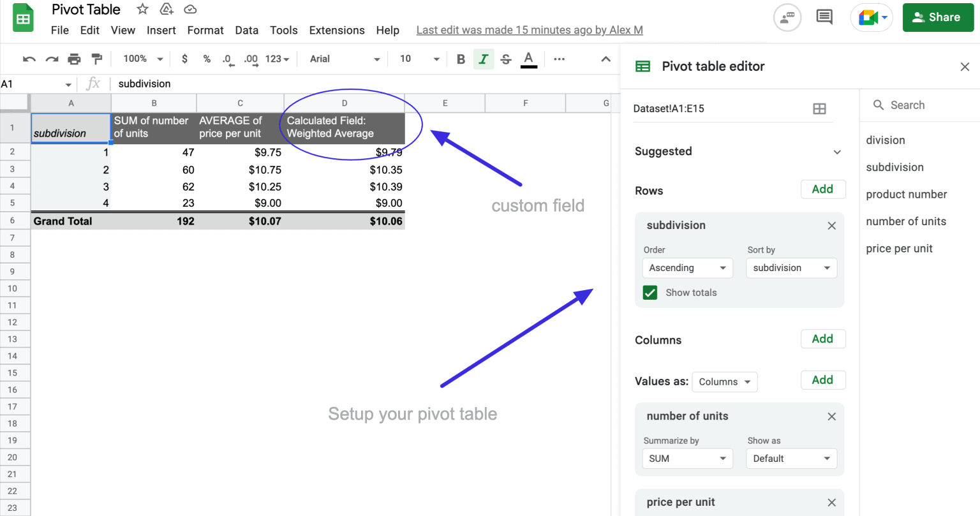Toggle italic formatting
This screenshot has width=980, height=516.
(484, 59)
